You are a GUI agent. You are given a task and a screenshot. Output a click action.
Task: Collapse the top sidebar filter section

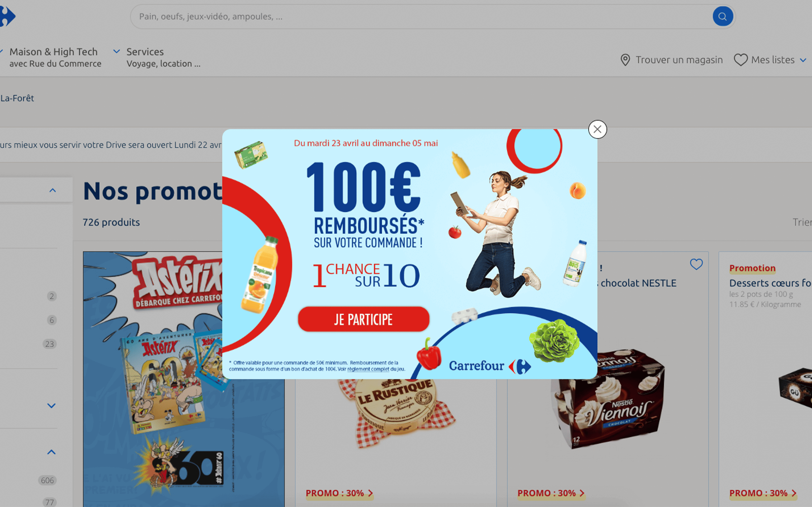click(53, 191)
